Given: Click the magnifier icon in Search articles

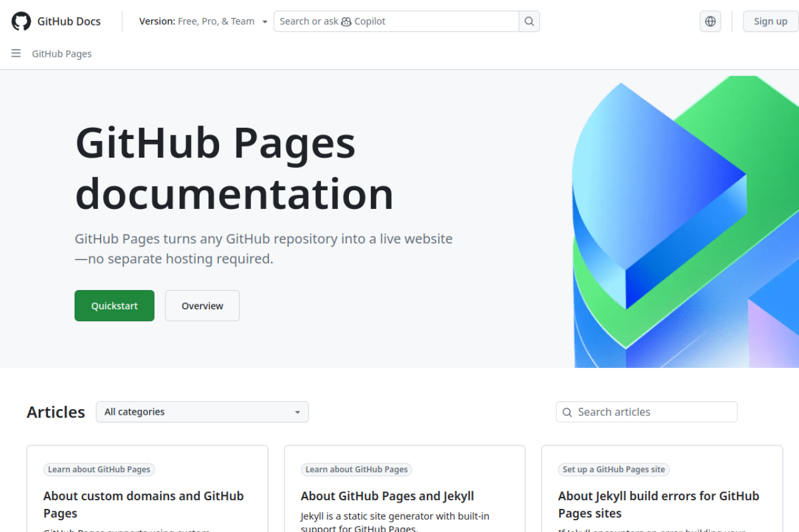Looking at the screenshot, I should tap(567, 412).
